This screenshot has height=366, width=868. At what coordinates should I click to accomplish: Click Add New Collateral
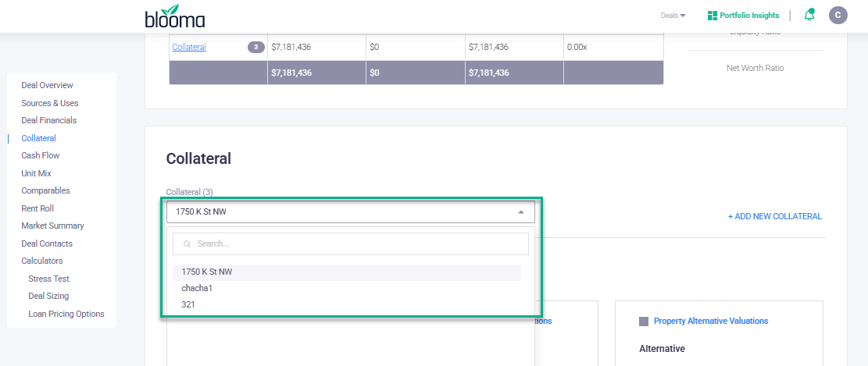774,216
